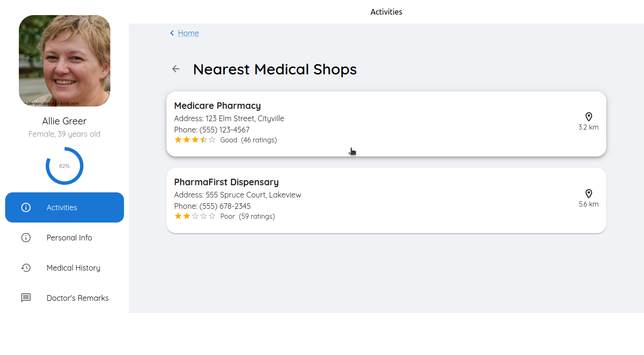The height and width of the screenshot is (355, 644).
Task: Click the Personal Info sidebar icon
Action: coord(26,238)
